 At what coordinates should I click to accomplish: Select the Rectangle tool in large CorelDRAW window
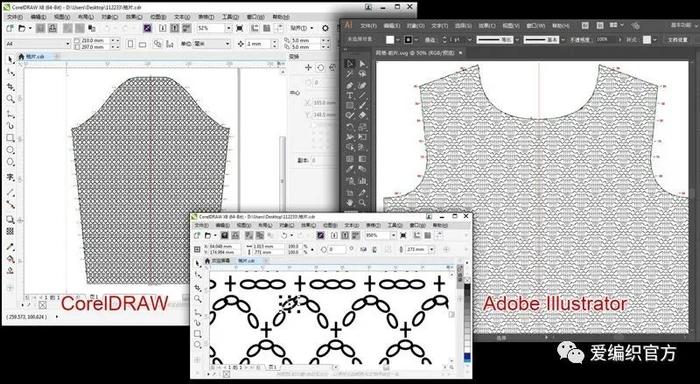coord(10,138)
